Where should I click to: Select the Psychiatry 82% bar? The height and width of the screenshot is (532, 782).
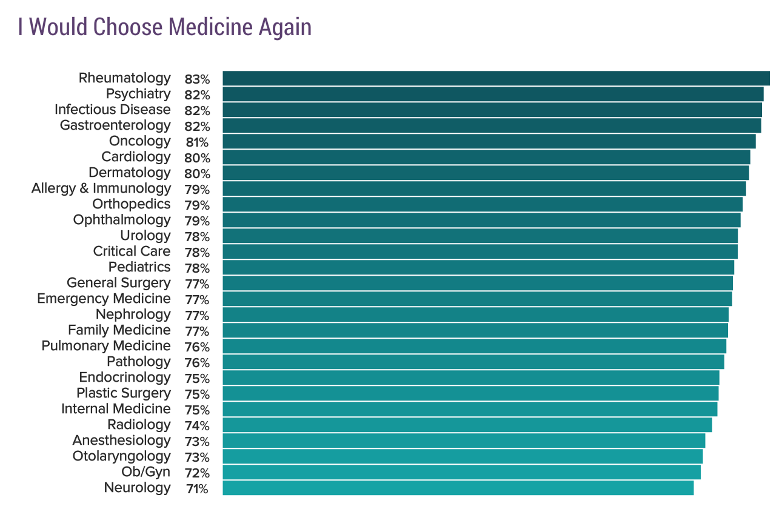click(x=493, y=94)
